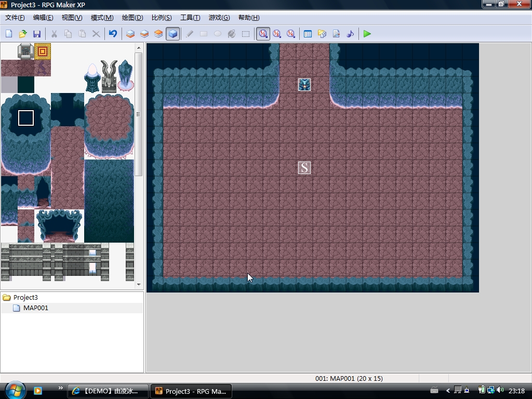Set map zoom to 1:2 scale
This screenshot has height=399, width=532.
pyautogui.click(x=277, y=34)
